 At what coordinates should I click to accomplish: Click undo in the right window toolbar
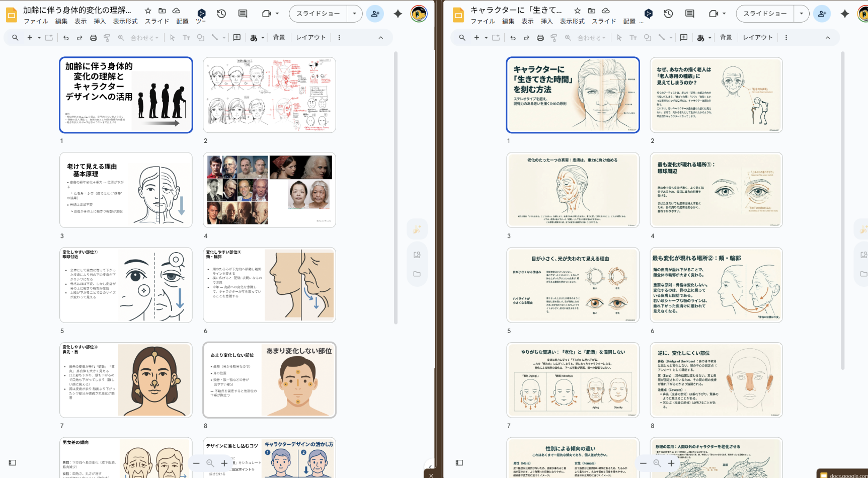click(513, 38)
